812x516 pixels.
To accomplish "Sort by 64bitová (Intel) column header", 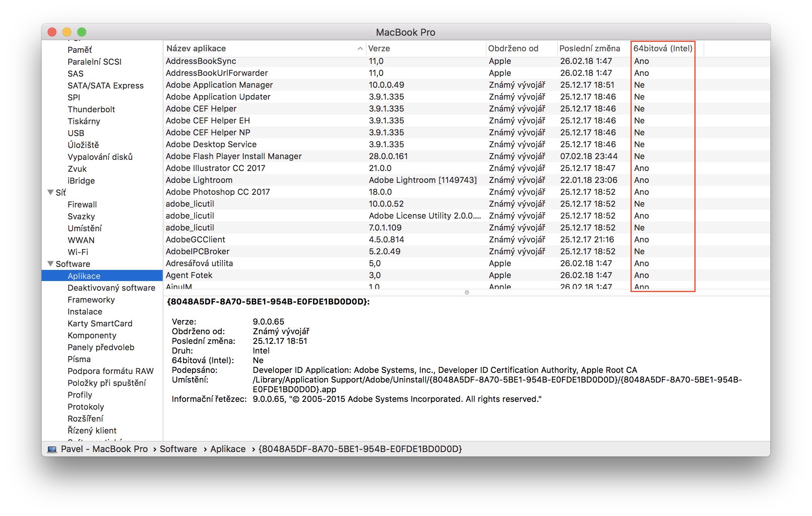I will [662, 49].
